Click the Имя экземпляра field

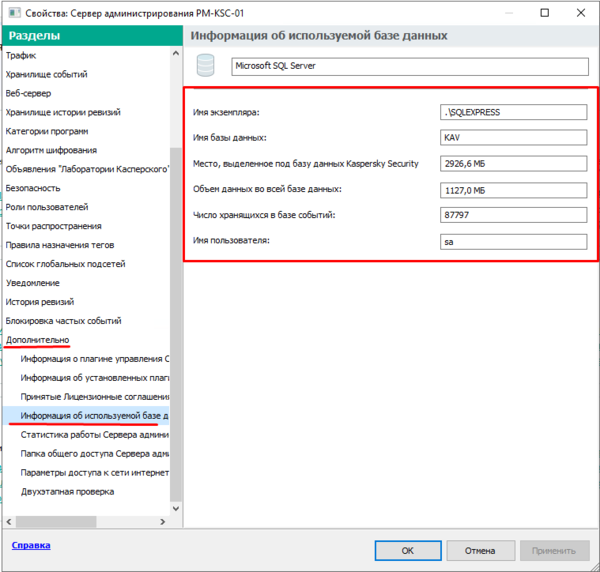(x=514, y=112)
